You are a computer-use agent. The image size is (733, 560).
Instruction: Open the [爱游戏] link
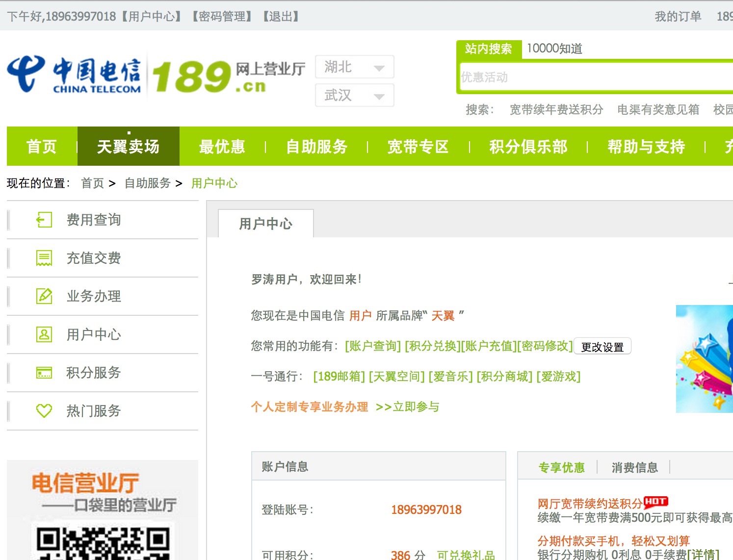click(558, 377)
